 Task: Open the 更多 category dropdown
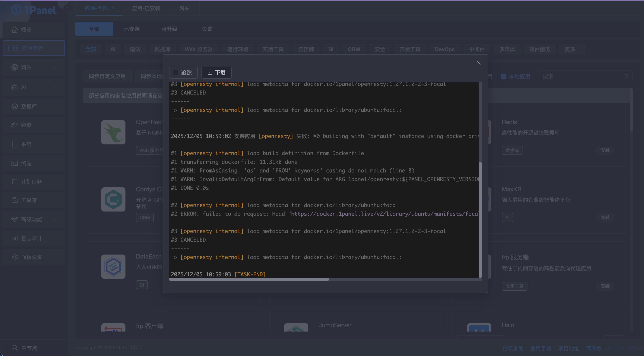coord(572,49)
